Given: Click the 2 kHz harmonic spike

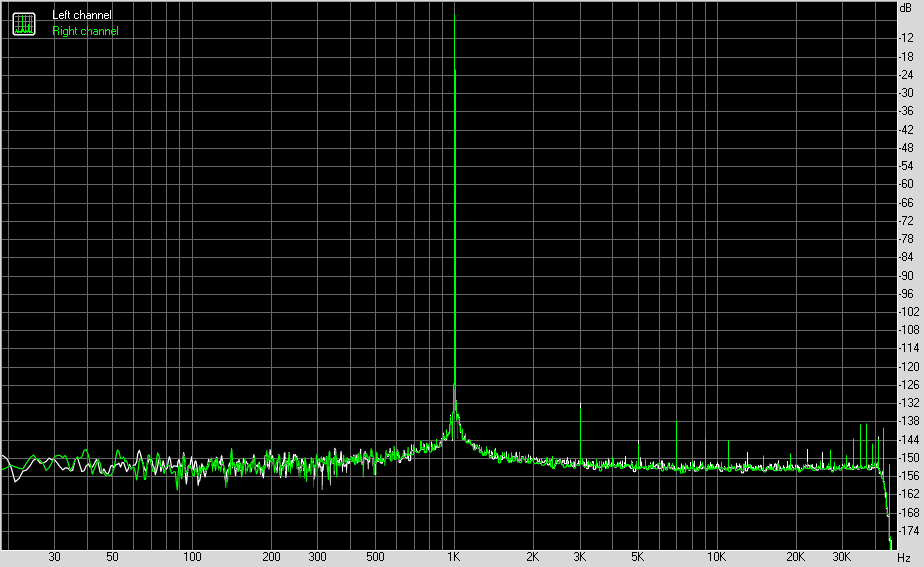Looking at the screenshot, I should pos(533,422).
